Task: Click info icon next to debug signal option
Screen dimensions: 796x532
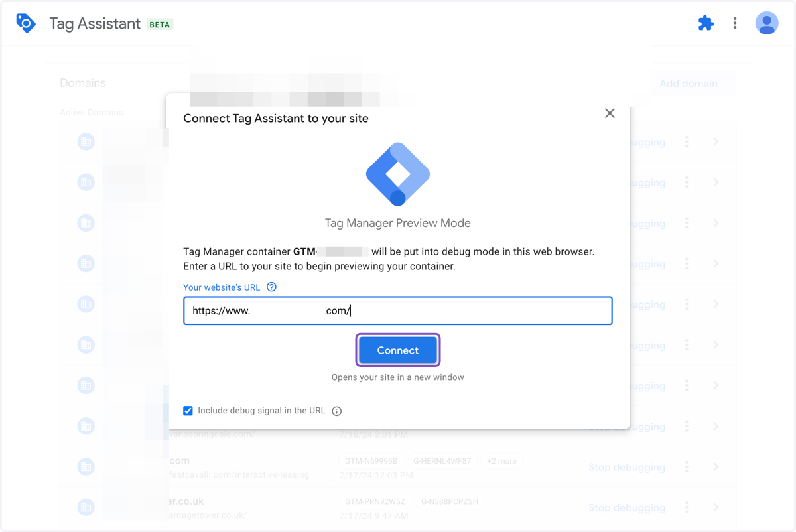Action: (x=337, y=411)
